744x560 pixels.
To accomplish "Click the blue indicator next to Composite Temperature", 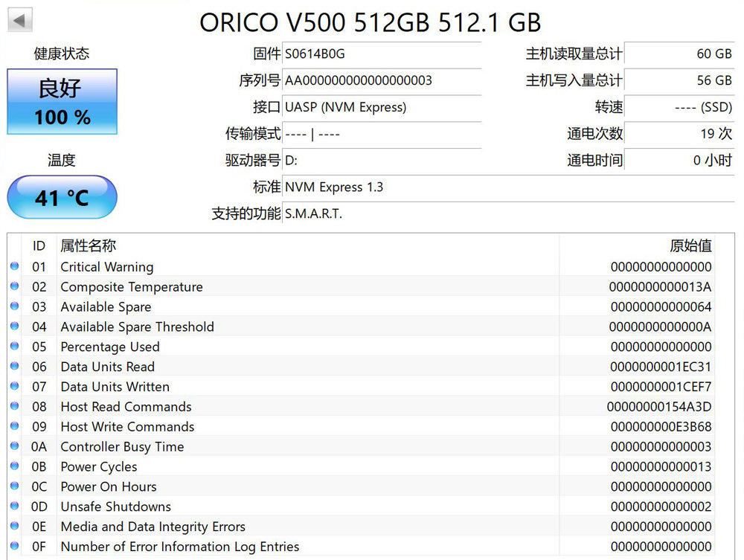I will (16, 287).
